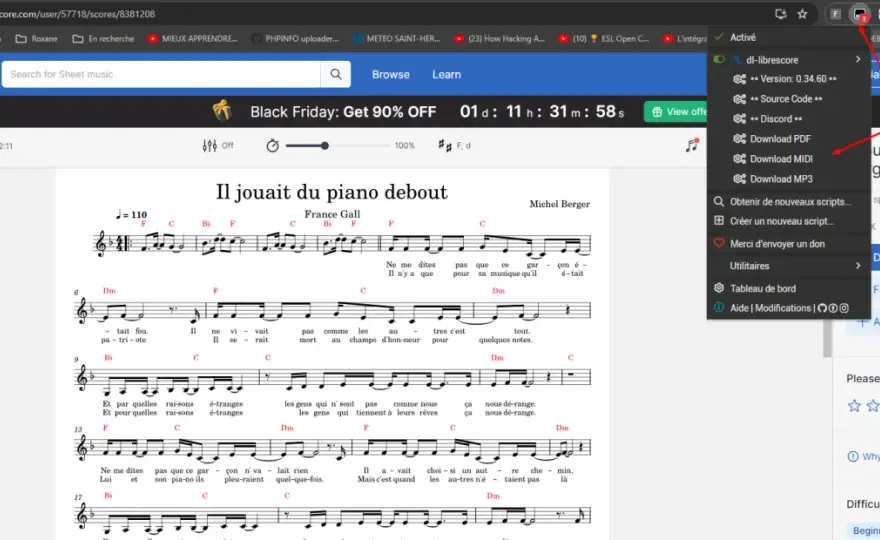Choose Download PDF
This screenshot has width=880, height=540.
coord(780,139)
